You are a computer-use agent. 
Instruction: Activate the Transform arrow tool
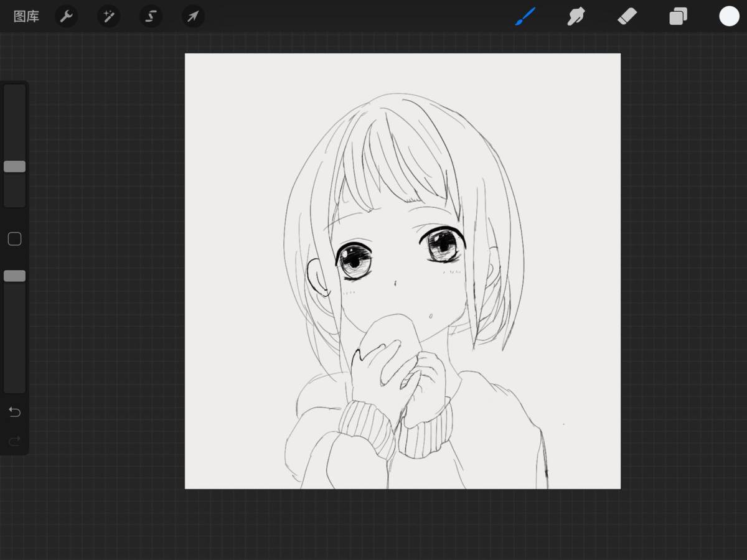click(x=193, y=16)
